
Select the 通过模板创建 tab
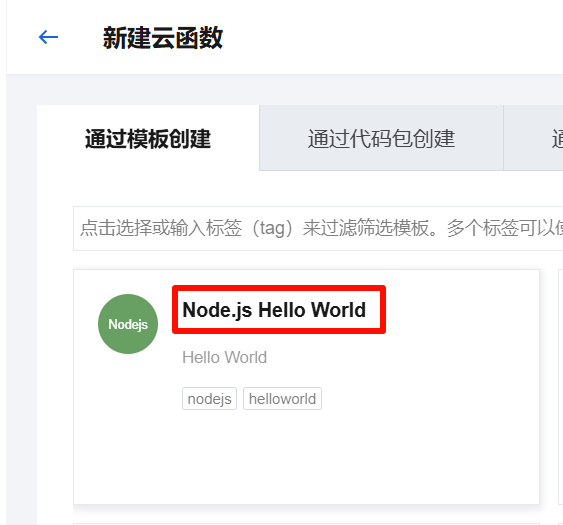[148, 138]
